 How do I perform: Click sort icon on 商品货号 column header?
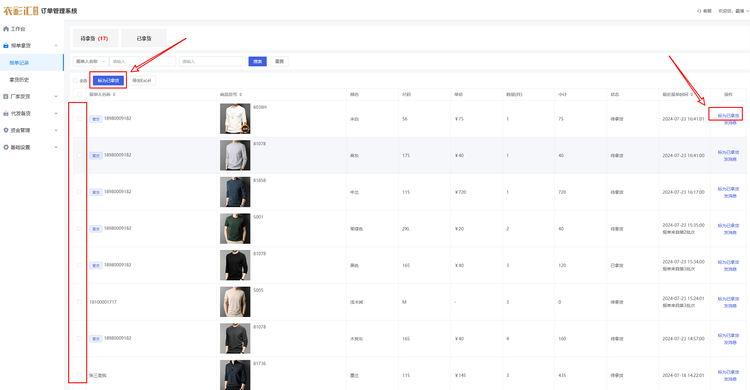241,94
